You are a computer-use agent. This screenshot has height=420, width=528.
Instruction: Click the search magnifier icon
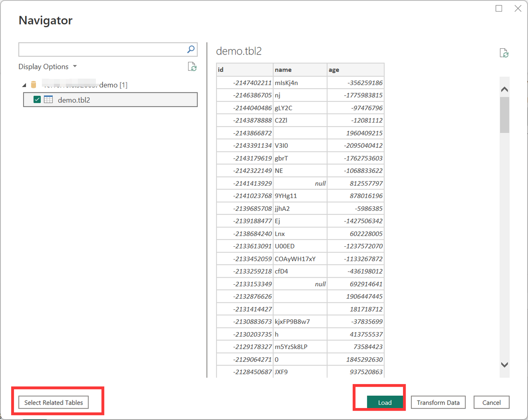pyautogui.click(x=191, y=50)
